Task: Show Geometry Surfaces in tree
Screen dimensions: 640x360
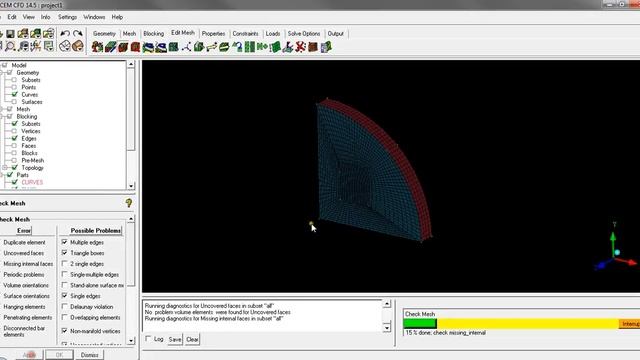Action: pyautogui.click(x=15, y=102)
